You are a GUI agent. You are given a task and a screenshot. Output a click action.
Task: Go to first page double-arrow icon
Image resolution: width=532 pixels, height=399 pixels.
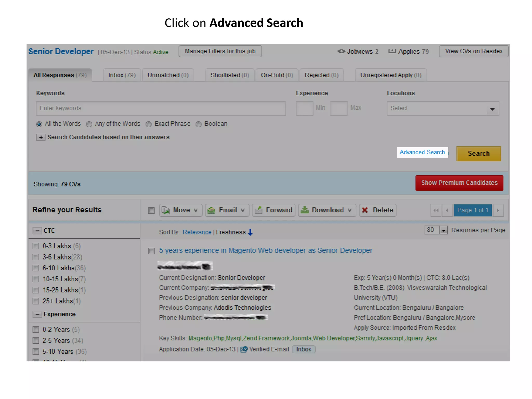436,210
